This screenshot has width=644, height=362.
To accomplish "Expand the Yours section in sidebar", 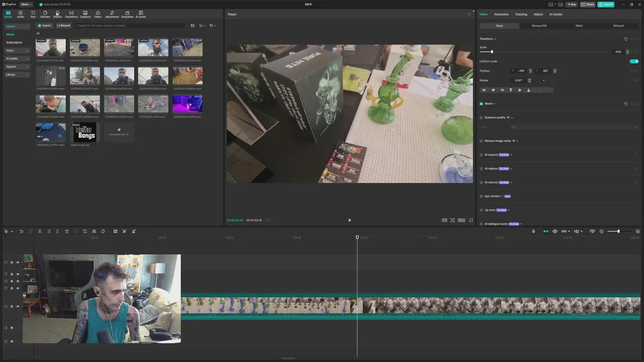I will pos(17,50).
